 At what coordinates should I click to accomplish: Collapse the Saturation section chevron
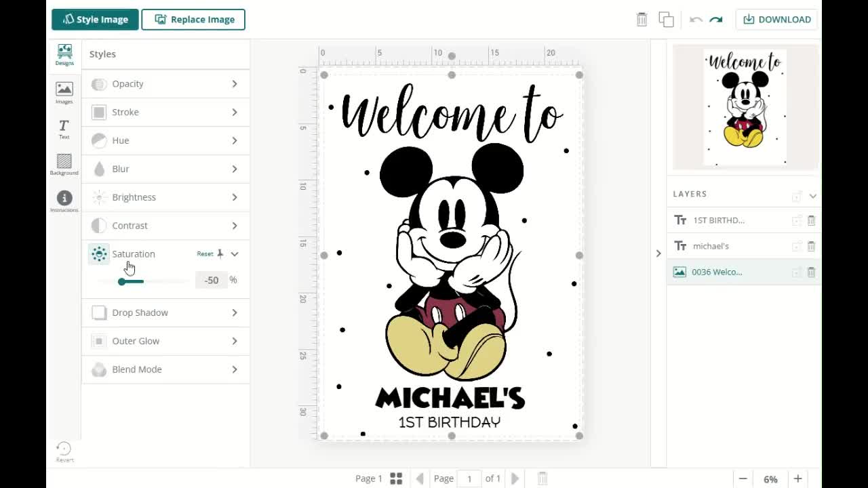(x=235, y=254)
